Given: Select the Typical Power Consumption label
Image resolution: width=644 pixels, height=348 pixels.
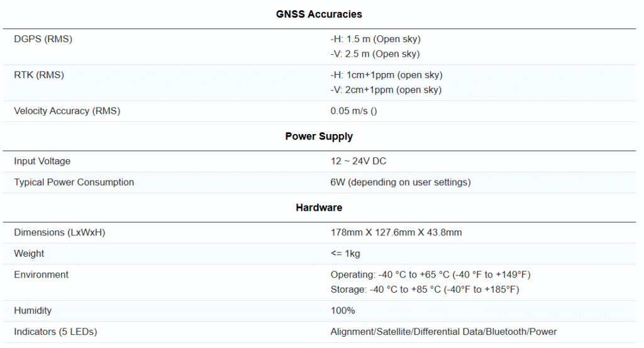Looking at the screenshot, I should (74, 182).
